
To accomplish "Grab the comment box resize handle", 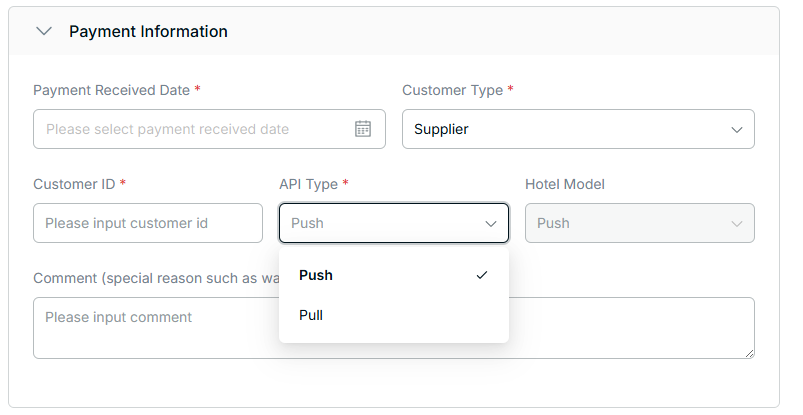I will 749,353.
